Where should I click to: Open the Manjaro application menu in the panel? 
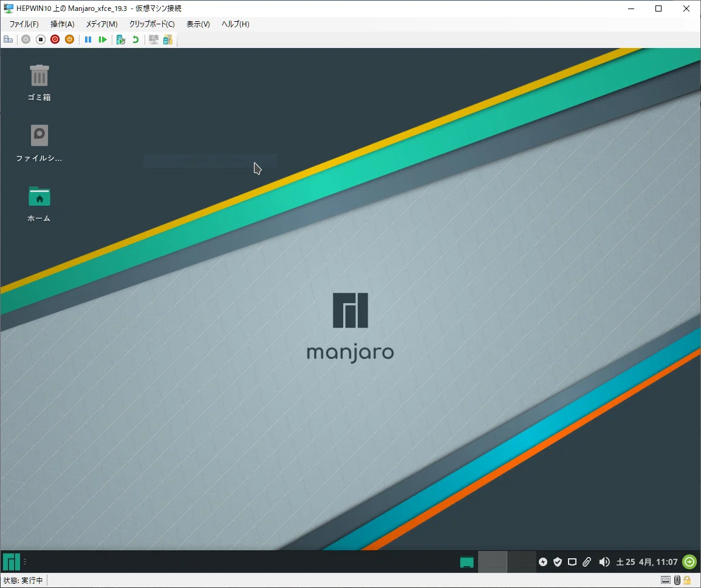12,562
